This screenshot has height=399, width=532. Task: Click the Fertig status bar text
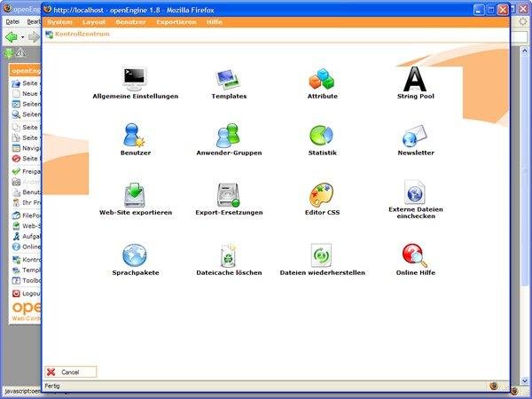(x=52, y=386)
